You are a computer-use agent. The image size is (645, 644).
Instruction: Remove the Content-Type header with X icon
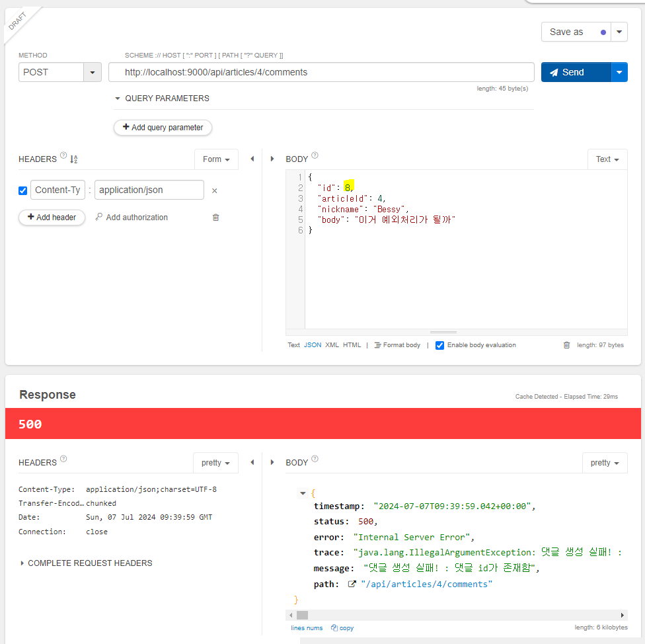[214, 190]
